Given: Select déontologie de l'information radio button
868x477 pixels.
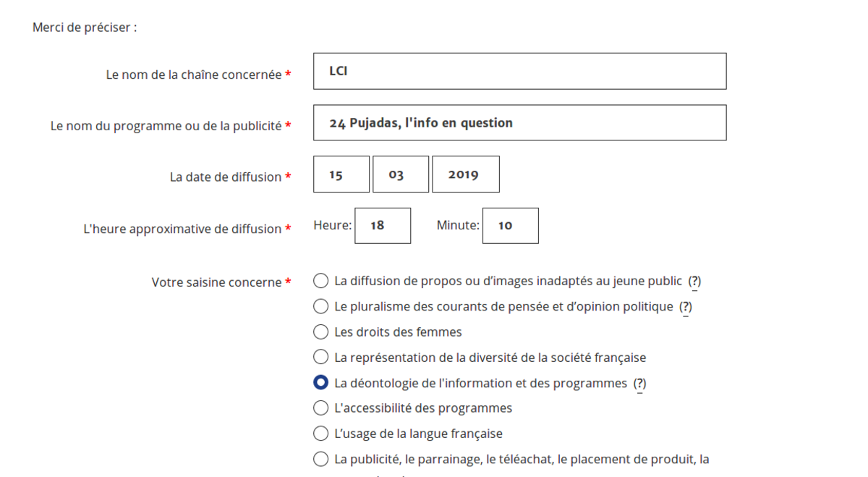Looking at the screenshot, I should point(320,383).
